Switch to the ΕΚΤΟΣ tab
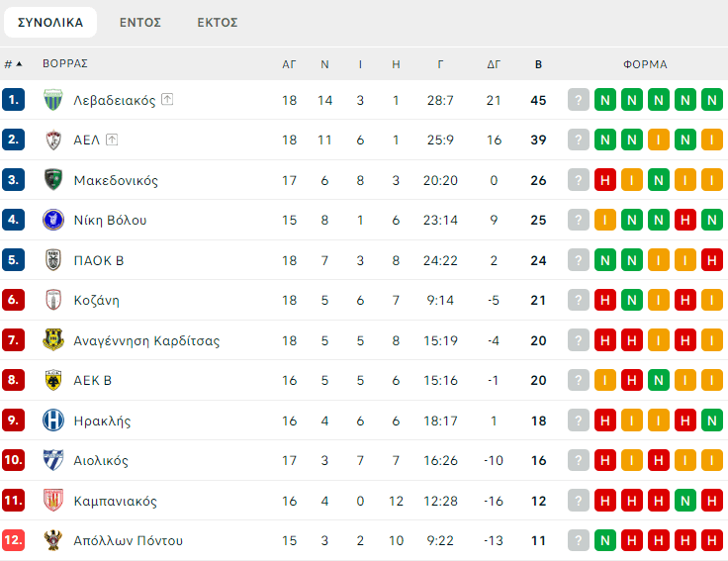This screenshot has height=561, width=728. 218,22
